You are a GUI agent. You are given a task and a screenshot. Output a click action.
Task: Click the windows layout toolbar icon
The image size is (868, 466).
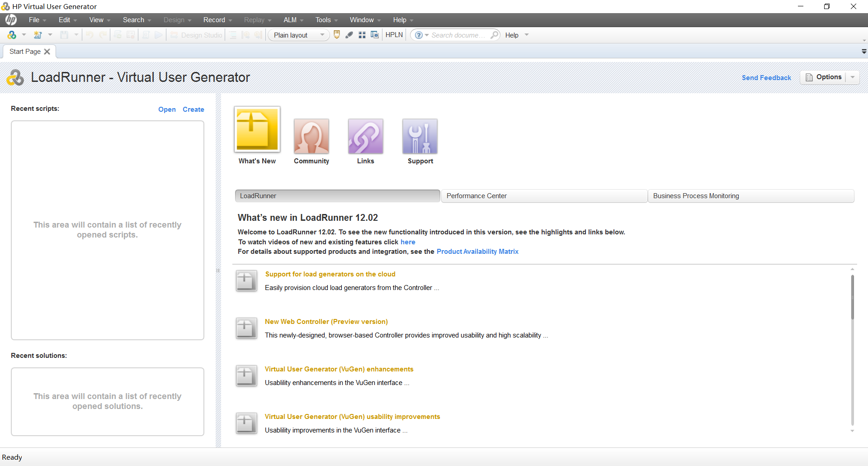tap(375, 35)
